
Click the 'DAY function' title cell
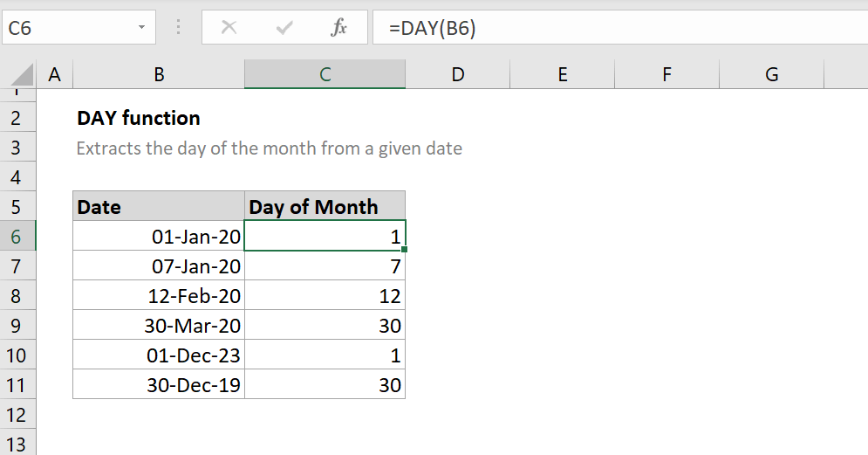(139, 118)
